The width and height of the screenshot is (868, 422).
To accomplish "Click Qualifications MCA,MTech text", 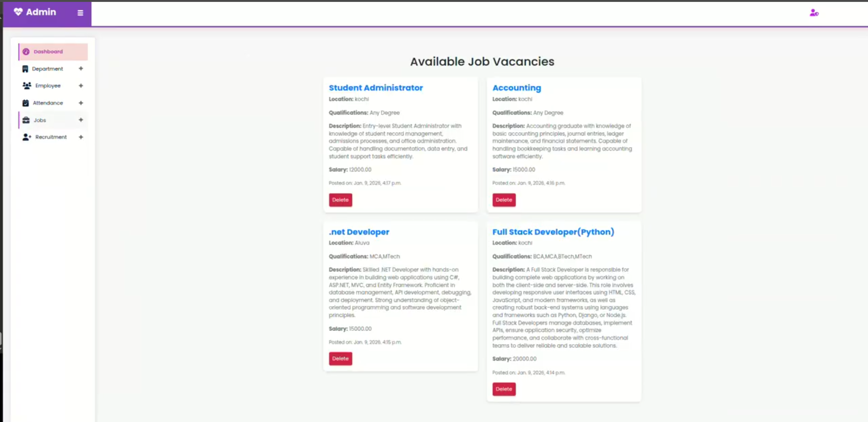I will tap(364, 257).
